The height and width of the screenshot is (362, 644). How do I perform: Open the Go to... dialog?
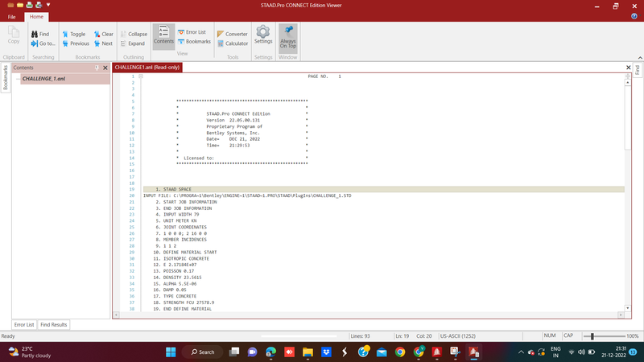43,43
